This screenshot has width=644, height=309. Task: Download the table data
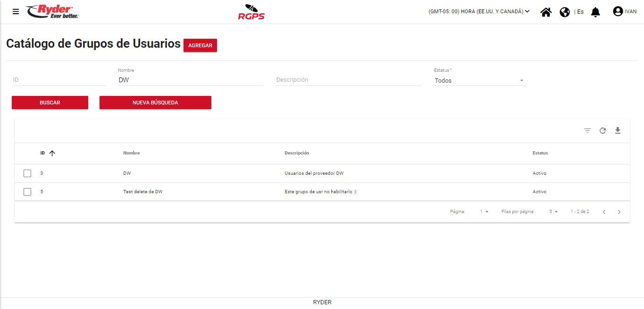click(x=618, y=131)
